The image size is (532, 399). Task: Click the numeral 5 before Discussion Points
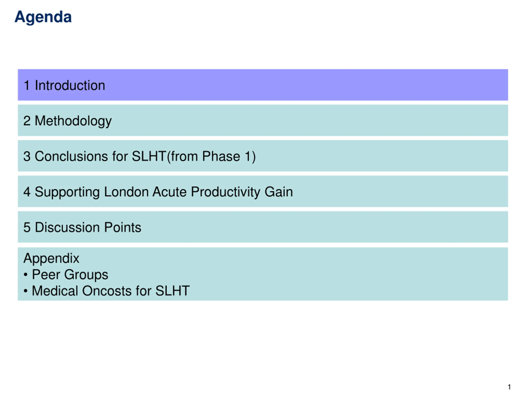click(27, 228)
